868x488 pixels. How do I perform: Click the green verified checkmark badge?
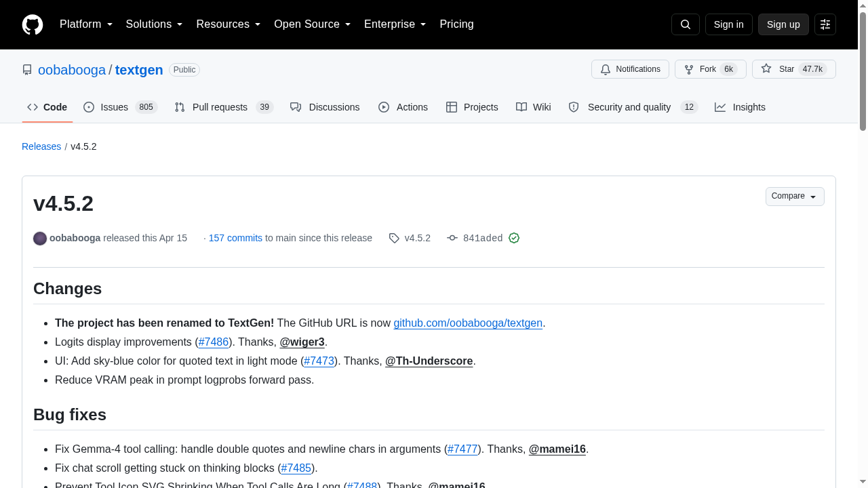click(514, 238)
